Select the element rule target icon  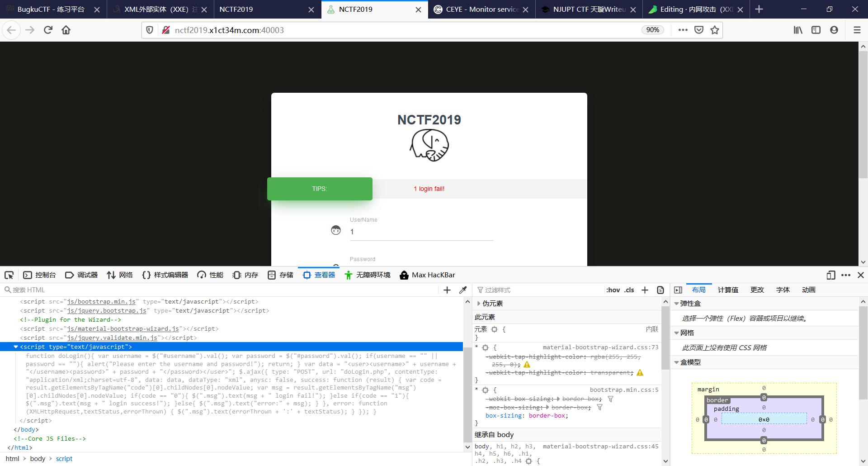click(494, 329)
